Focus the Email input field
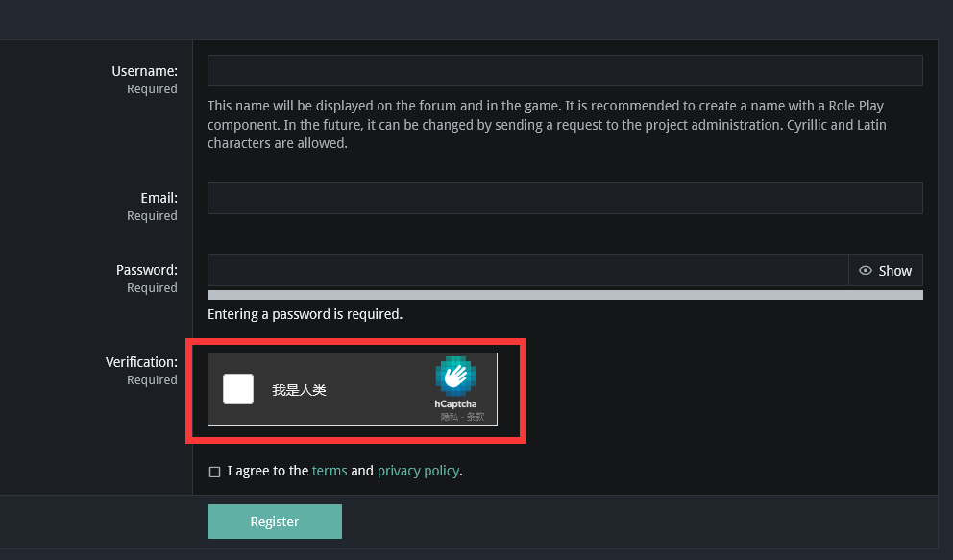Screen dimensions: 953x560 (565, 198)
